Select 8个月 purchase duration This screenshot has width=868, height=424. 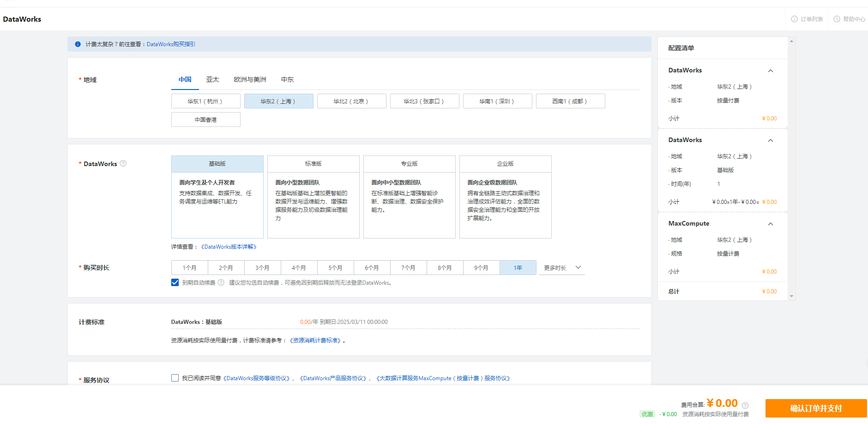coord(445,268)
